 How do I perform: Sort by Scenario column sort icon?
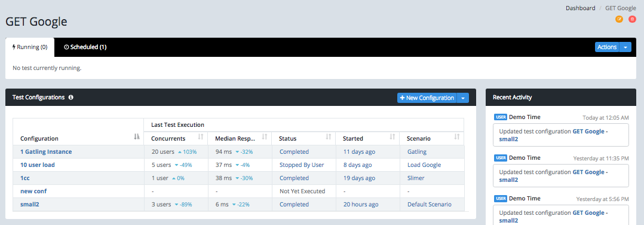[456, 136]
